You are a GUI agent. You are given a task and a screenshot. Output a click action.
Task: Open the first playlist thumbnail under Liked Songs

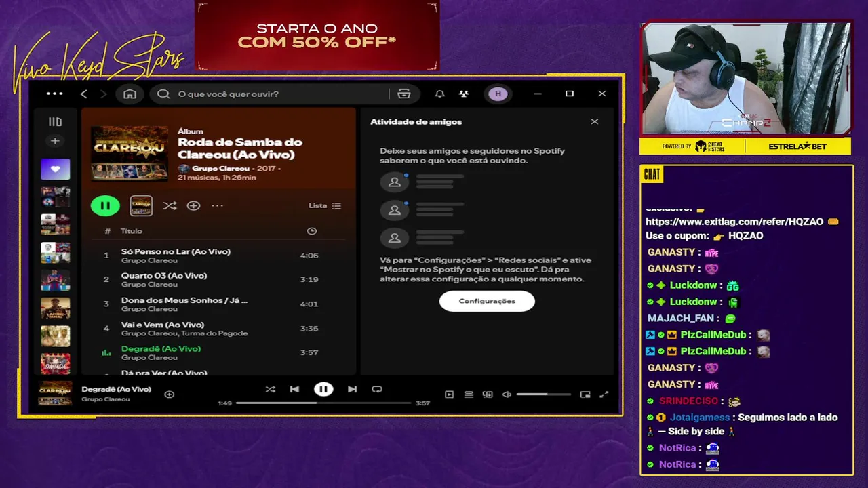[55, 197]
